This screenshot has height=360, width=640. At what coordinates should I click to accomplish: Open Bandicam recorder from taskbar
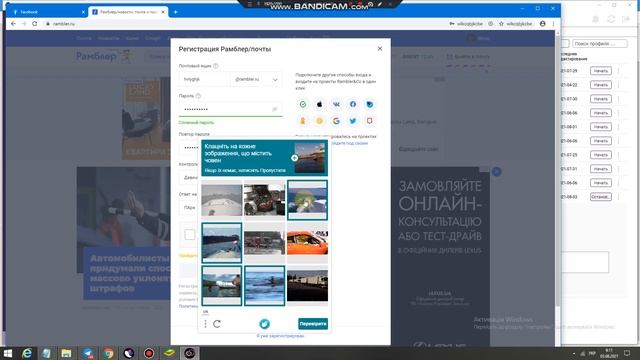[149, 353]
